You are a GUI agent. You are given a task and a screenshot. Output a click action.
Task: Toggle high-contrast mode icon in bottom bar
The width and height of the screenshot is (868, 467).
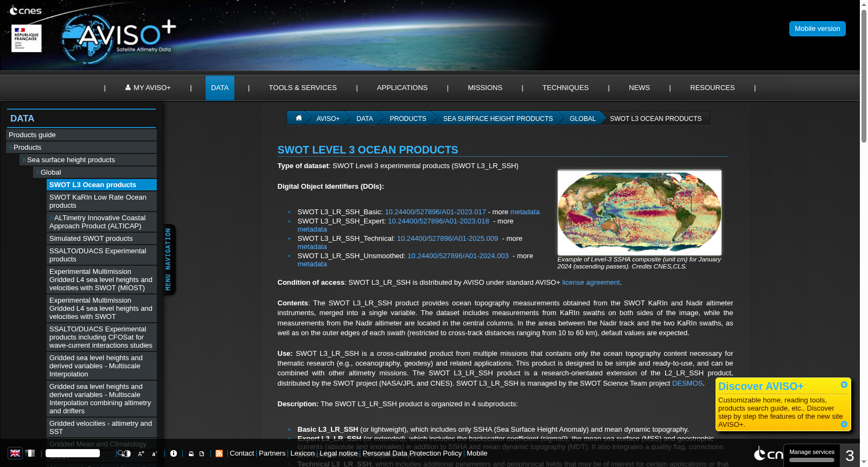click(127, 453)
